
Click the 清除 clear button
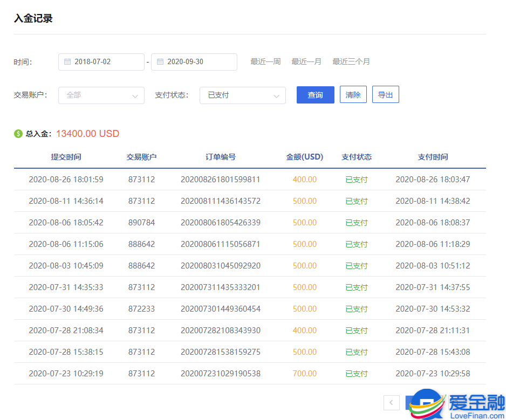click(353, 95)
